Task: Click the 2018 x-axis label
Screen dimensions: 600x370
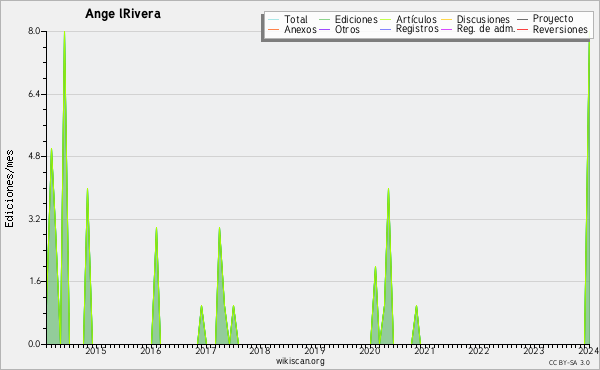Action: click(260, 350)
